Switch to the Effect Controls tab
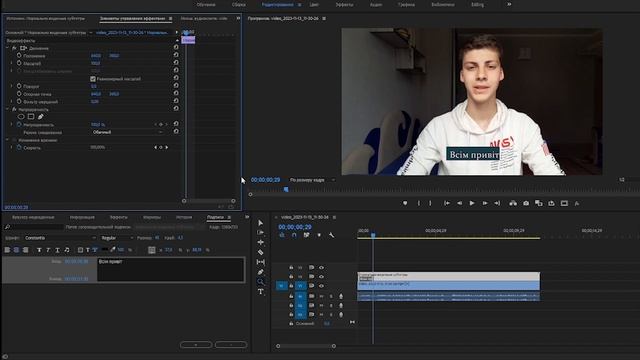Viewport: 640px width, 360px height. click(x=133, y=18)
